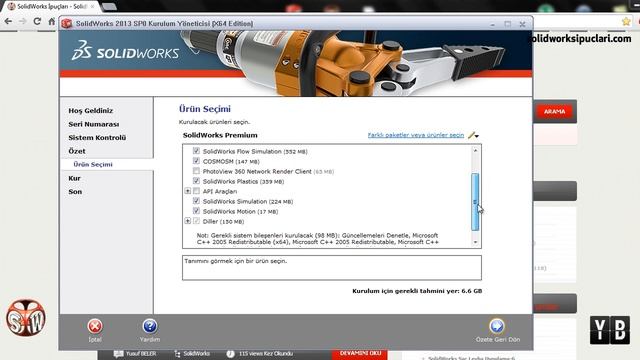Reload the browser page
Screen dimensions: 640x360
click(x=37, y=22)
